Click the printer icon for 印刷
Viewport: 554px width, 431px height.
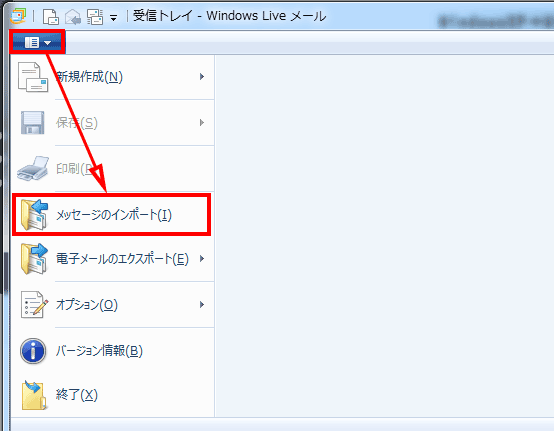point(33,168)
